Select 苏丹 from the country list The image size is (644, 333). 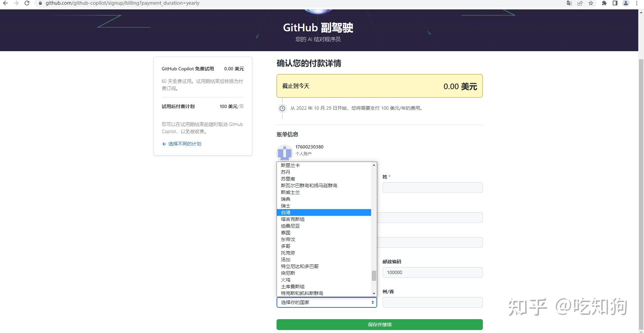point(324,172)
